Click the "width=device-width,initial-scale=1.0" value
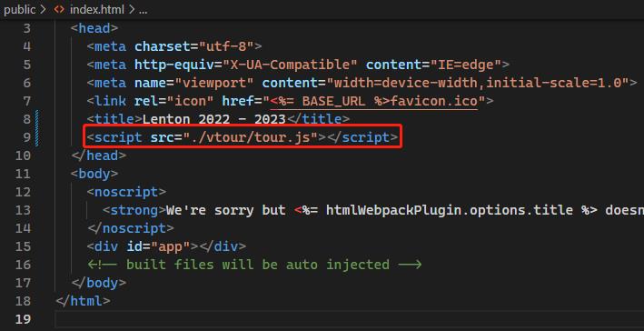This screenshot has width=644, height=331. click(478, 83)
